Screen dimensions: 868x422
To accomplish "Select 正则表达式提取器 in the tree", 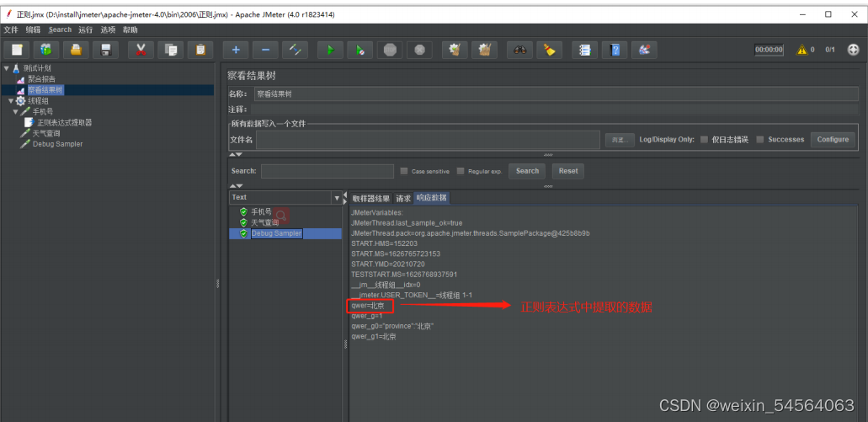I will 65,122.
